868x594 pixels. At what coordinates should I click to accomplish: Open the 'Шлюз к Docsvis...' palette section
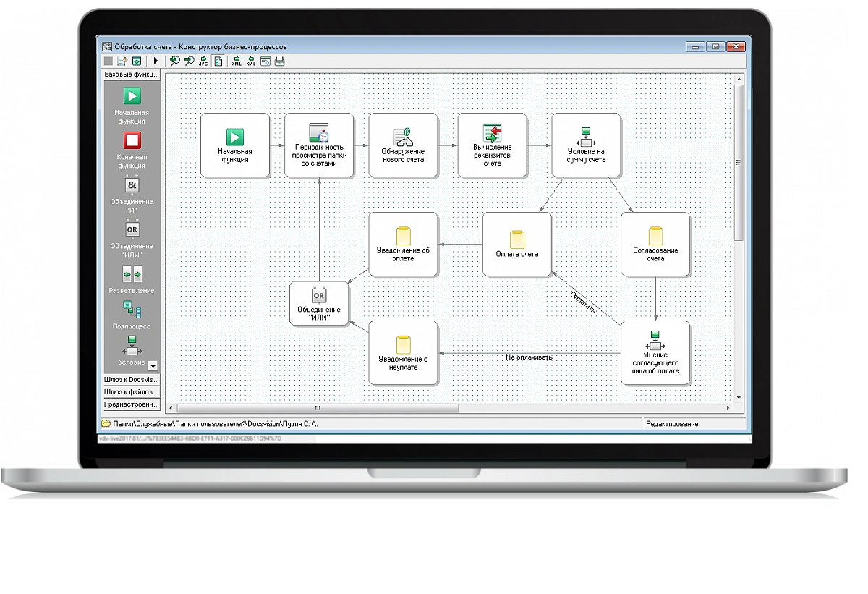(x=132, y=379)
